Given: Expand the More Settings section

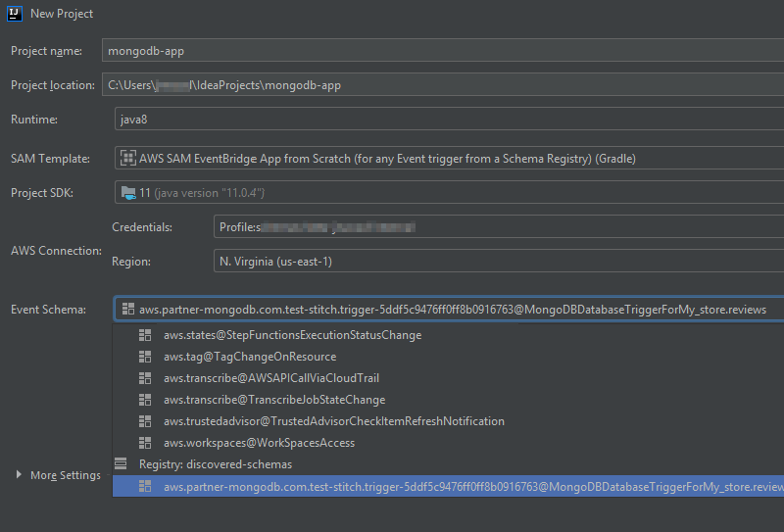Looking at the screenshot, I should point(19,474).
